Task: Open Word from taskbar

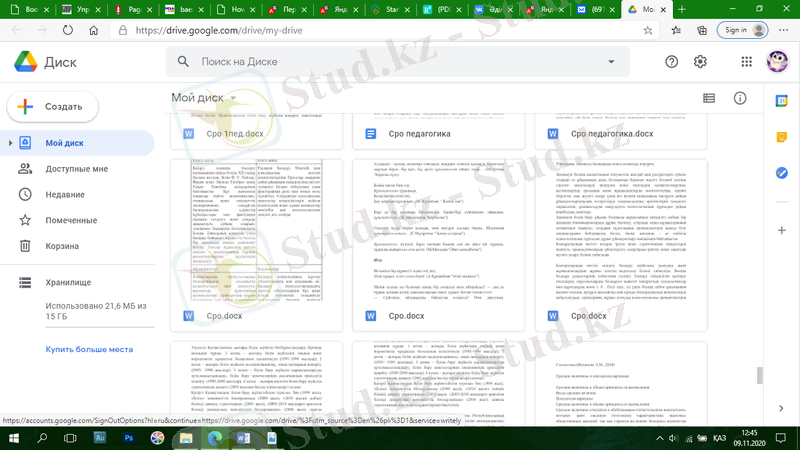Action: point(243,438)
